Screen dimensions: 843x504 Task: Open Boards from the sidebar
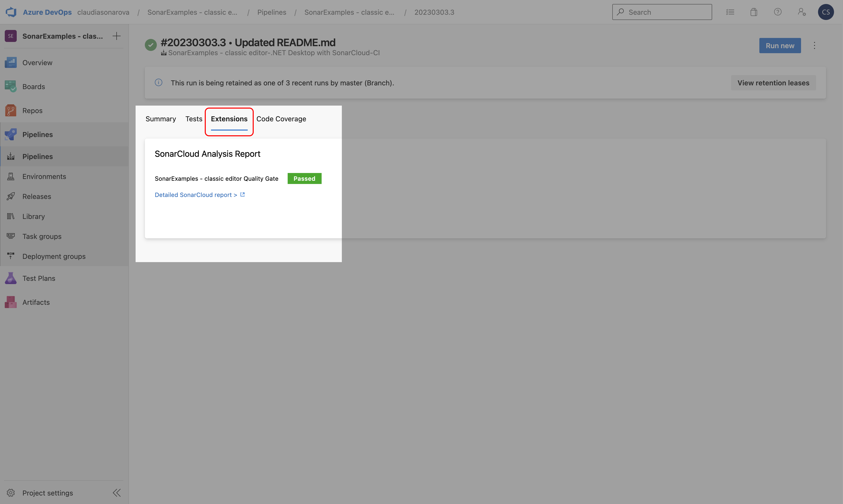click(64, 87)
